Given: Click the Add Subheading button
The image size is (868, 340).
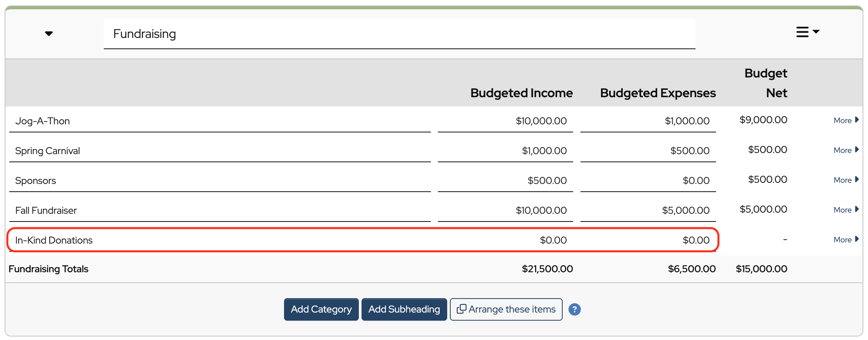Looking at the screenshot, I should [404, 309].
